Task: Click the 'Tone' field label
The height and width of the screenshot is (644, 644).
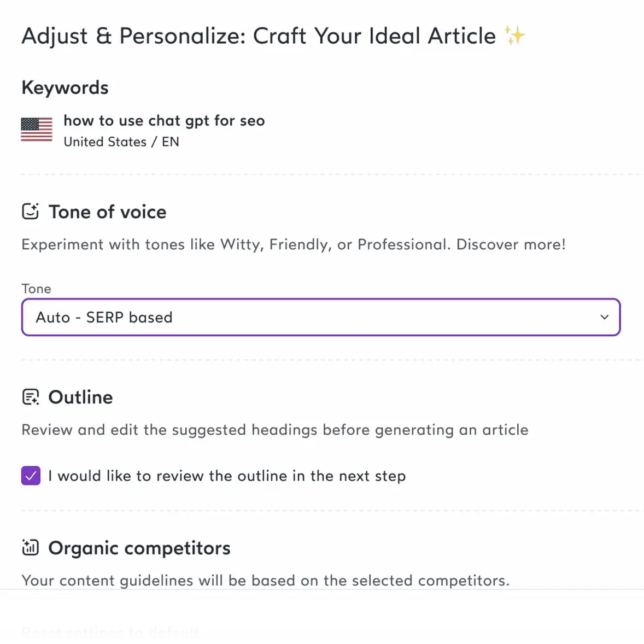Action: [x=36, y=289]
